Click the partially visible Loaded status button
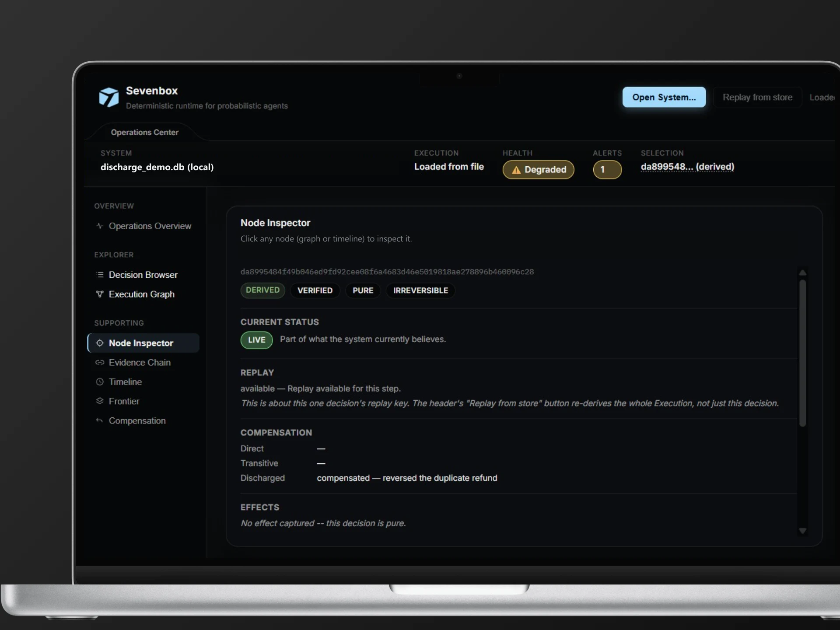 (822, 97)
